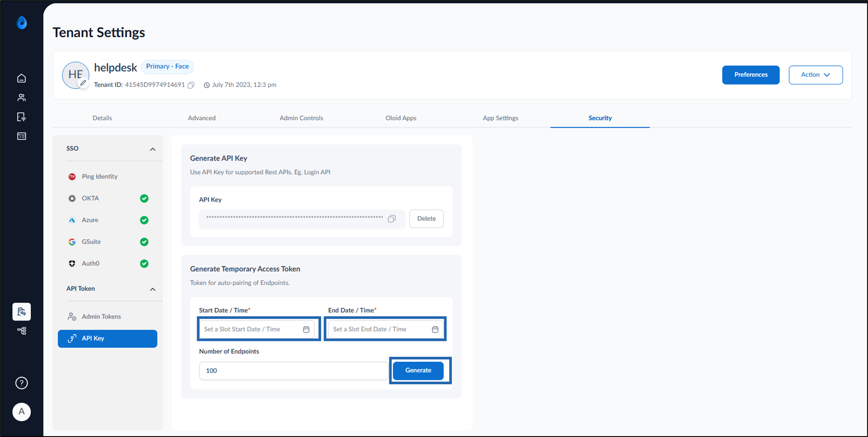Open the device pairing sidebar icon
This screenshot has height=437, width=868.
coord(22,117)
